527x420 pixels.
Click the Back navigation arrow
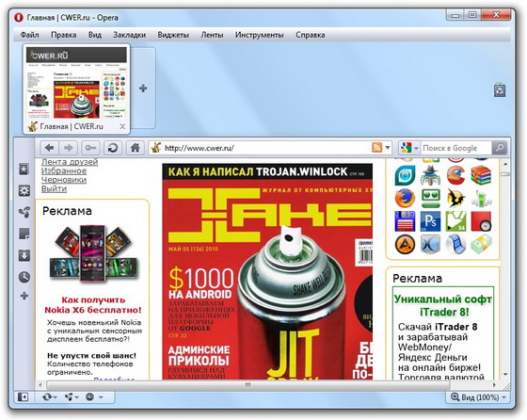click(50, 148)
